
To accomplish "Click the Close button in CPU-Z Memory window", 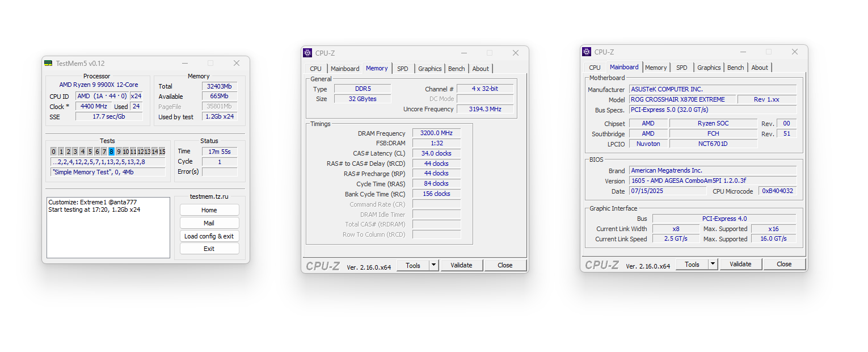I will click(x=505, y=265).
